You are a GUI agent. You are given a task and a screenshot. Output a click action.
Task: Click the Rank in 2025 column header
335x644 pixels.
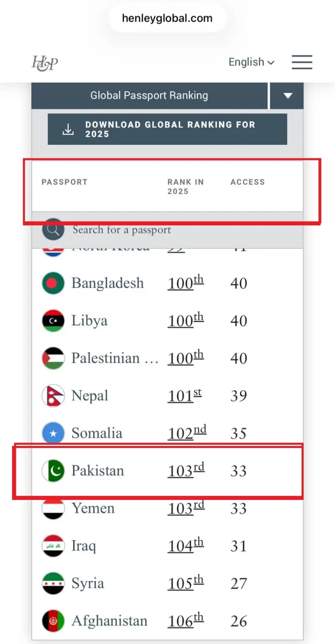(x=186, y=187)
